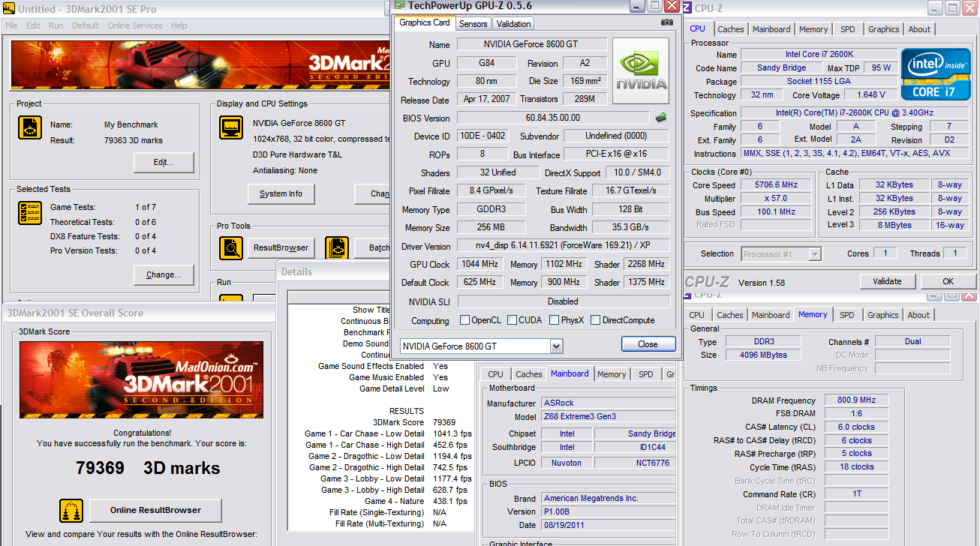The height and width of the screenshot is (546, 980).
Task: Click the System Info button
Action: (x=281, y=193)
